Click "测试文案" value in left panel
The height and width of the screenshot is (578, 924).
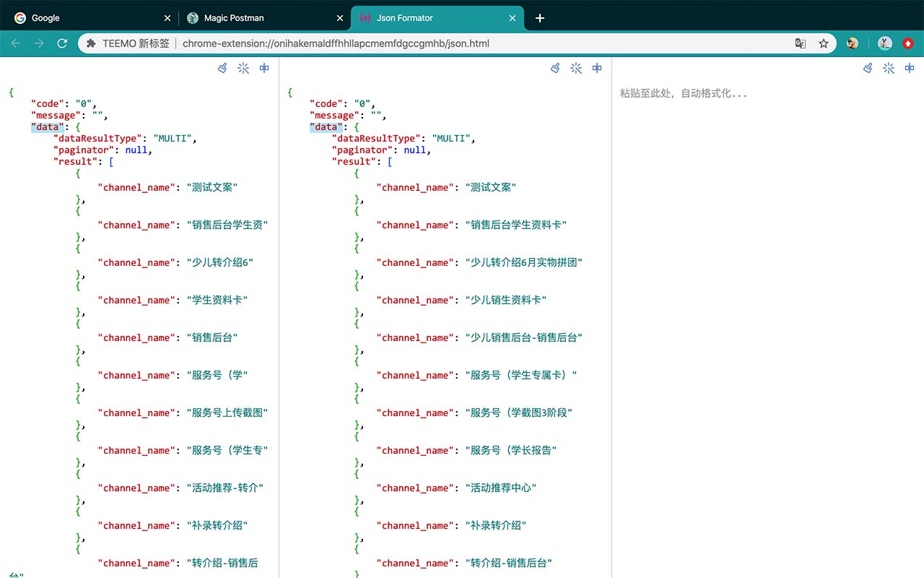[212, 188]
